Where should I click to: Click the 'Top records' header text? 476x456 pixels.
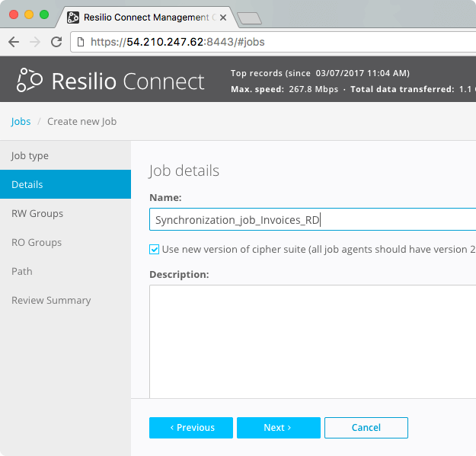click(x=320, y=73)
